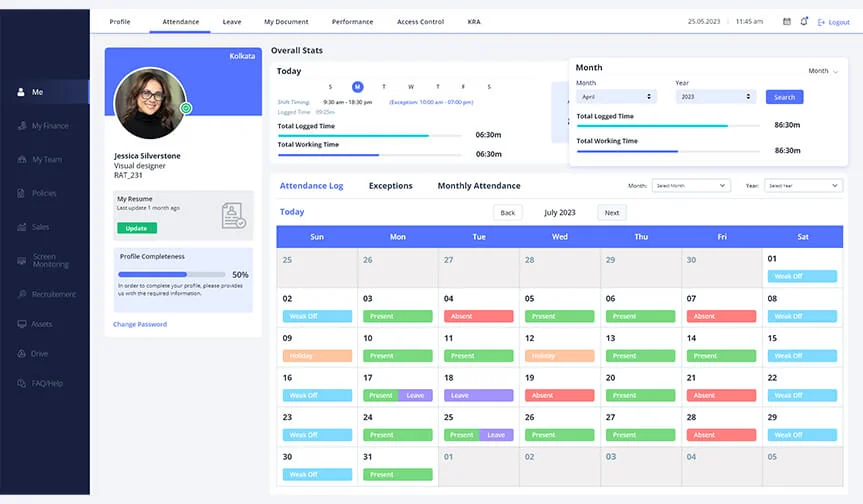Switch to the Leave tab

pos(231,21)
